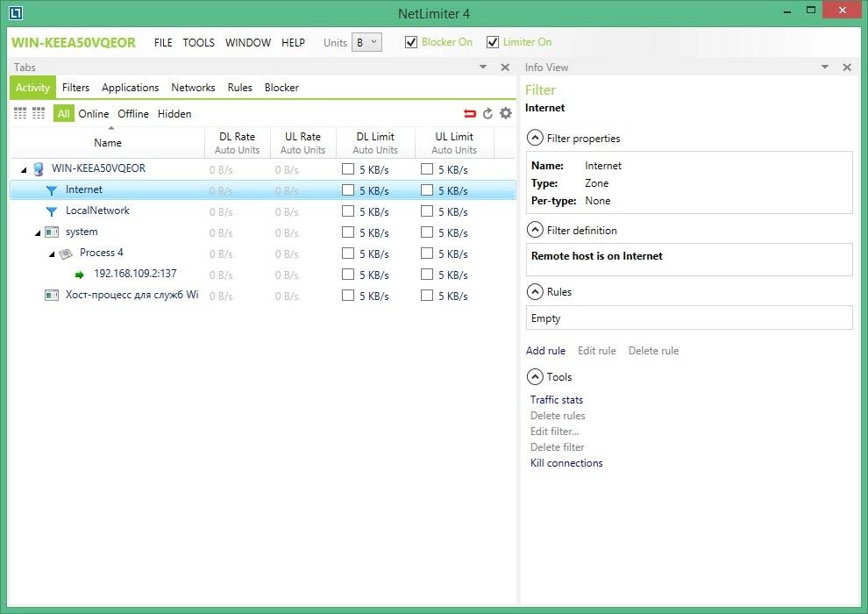The height and width of the screenshot is (614, 868).
Task: Select the LocalNetwork row name
Action: coord(97,211)
